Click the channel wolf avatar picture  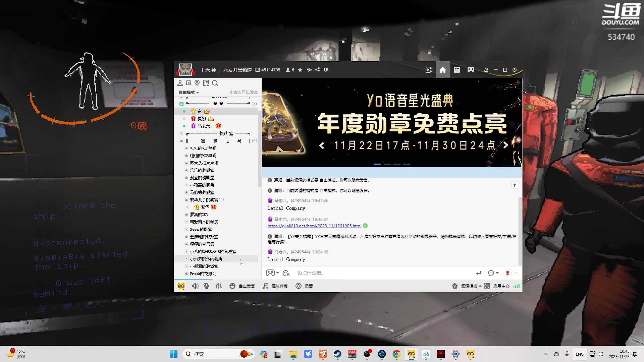[185, 69]
